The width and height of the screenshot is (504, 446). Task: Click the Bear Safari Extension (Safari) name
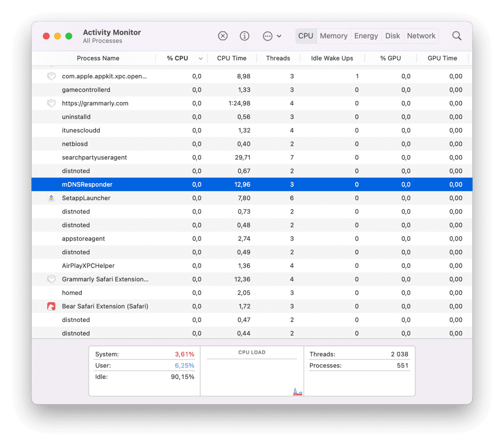[x=105, y=306]
